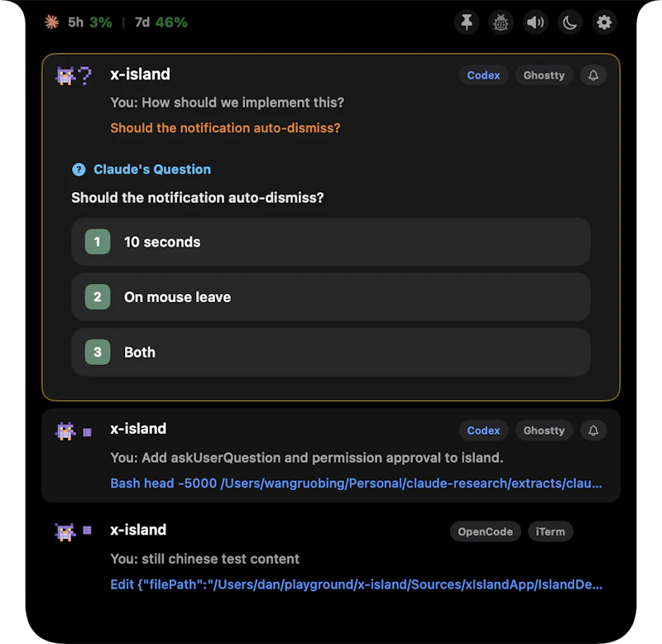Select the '10 seconds' answer option
Image resolution: width=662 pixels, height=644 pixels.
pyautogui.click(x=331, y=242)
